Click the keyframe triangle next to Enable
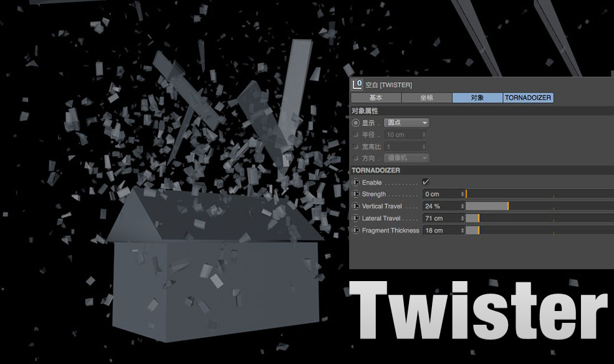This screenshot has width=614, height=364. click(x=357, y=181)
